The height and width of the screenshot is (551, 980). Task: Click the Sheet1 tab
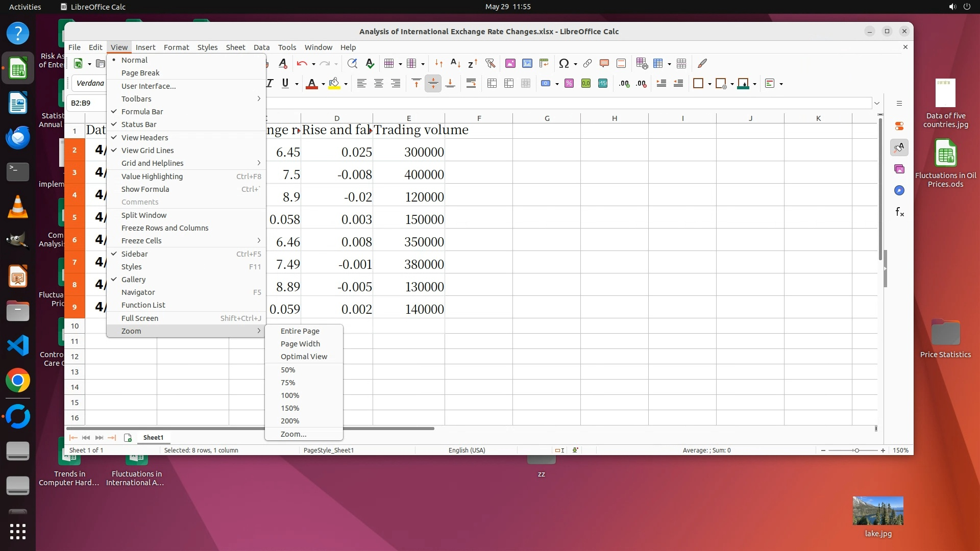(x=153, y=437)
